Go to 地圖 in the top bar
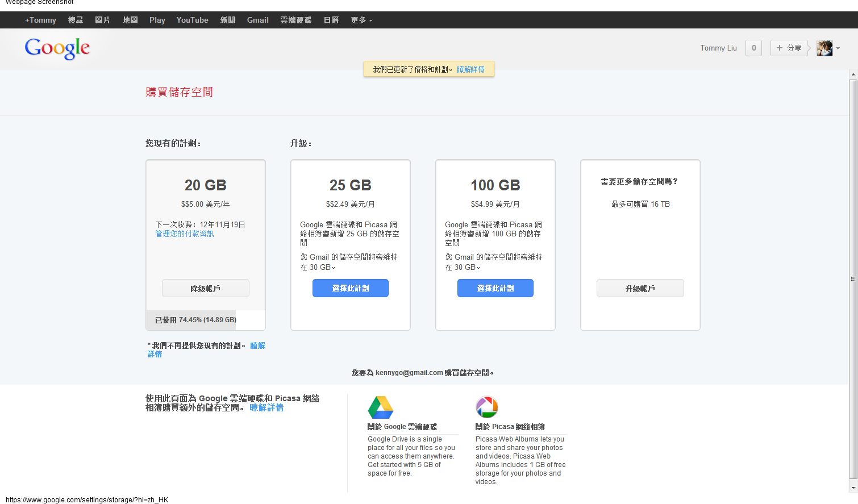Screen dimensions: 858x504 [130, 20]
